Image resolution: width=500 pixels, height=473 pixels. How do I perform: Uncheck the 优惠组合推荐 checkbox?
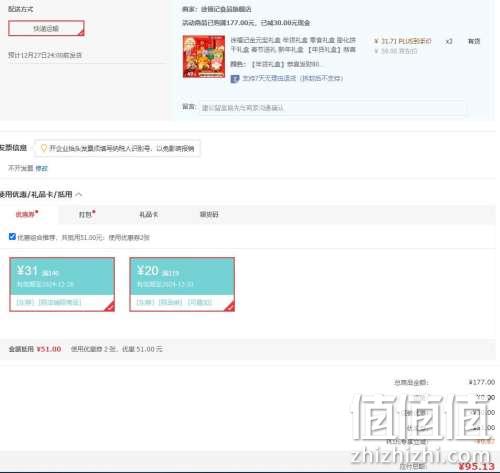[12, 237]
